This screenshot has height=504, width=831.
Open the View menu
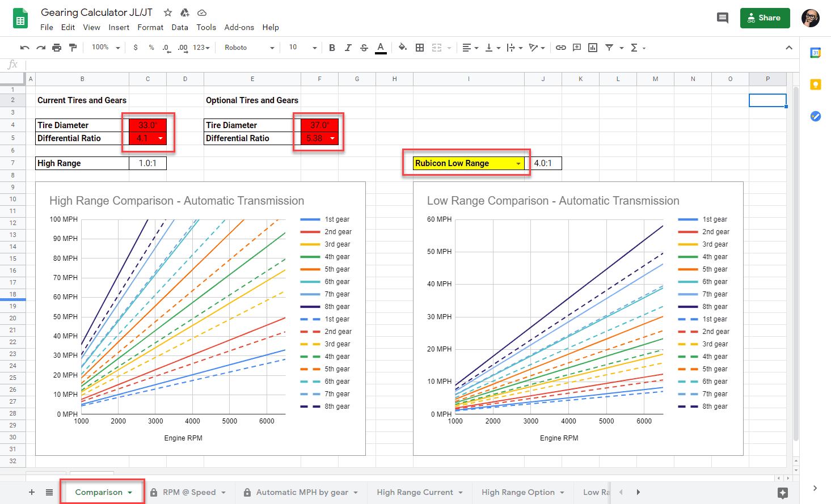click(x=91, y=27)
